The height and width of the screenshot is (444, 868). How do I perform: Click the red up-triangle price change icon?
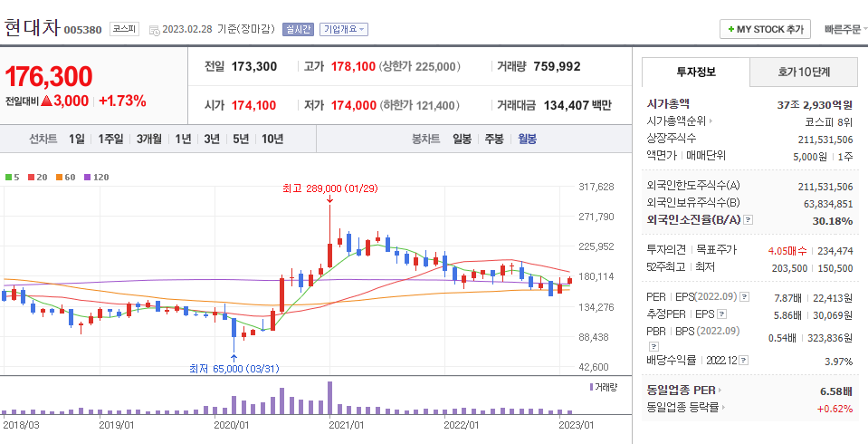point(46,101)
